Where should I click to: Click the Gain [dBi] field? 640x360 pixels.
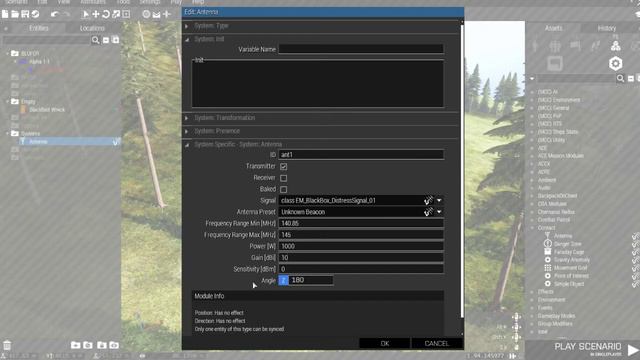tap(361, 258)
